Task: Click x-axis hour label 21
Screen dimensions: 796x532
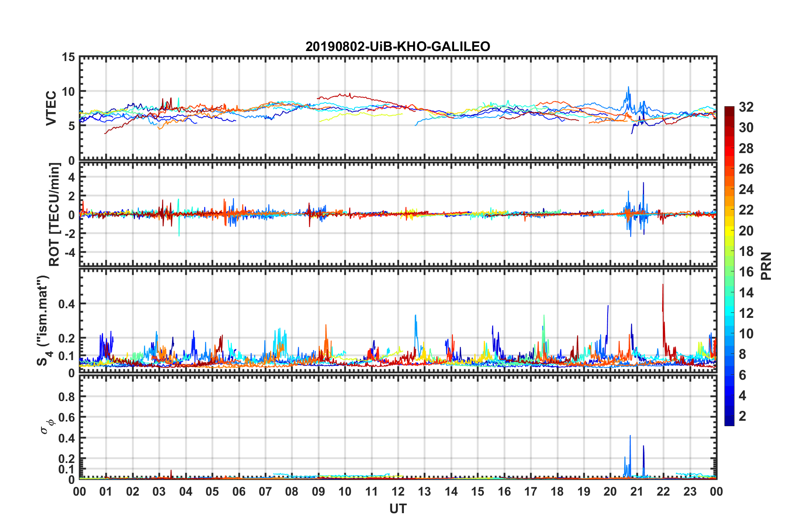Action: point(637,491)
